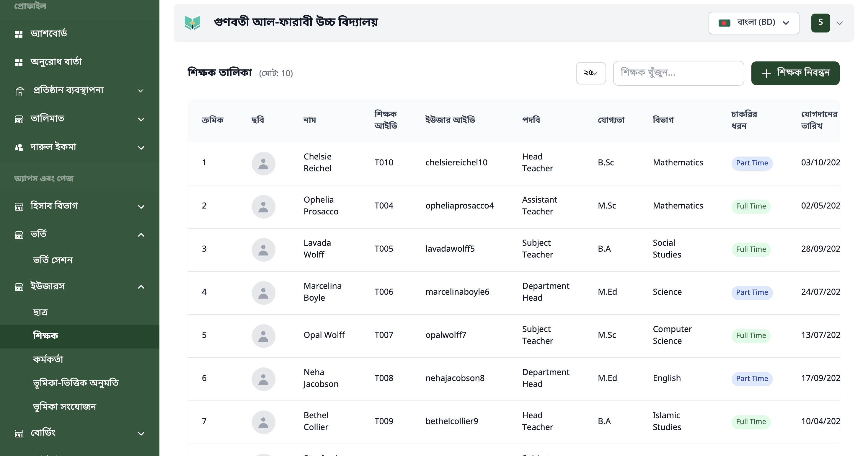868x456 pixels.
Task: Click the হিসাব বিভাগ building icon
Action: pos(19,207)
